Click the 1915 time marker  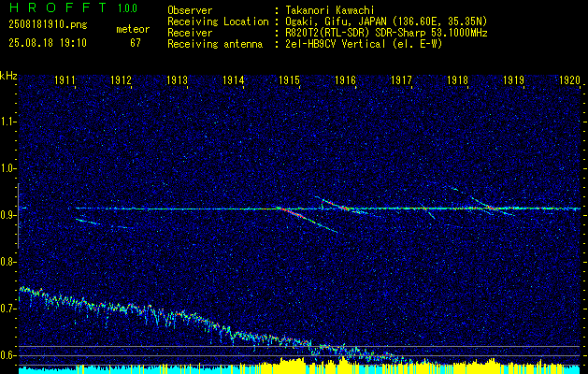click(x=290, y=80)
